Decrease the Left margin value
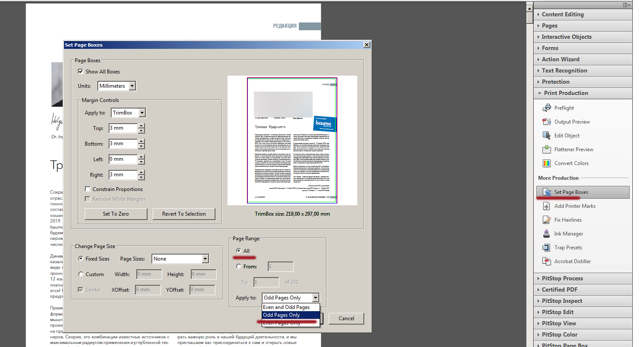Image resolution: width=644 pixels, height=347 pixels. (141, 162)
